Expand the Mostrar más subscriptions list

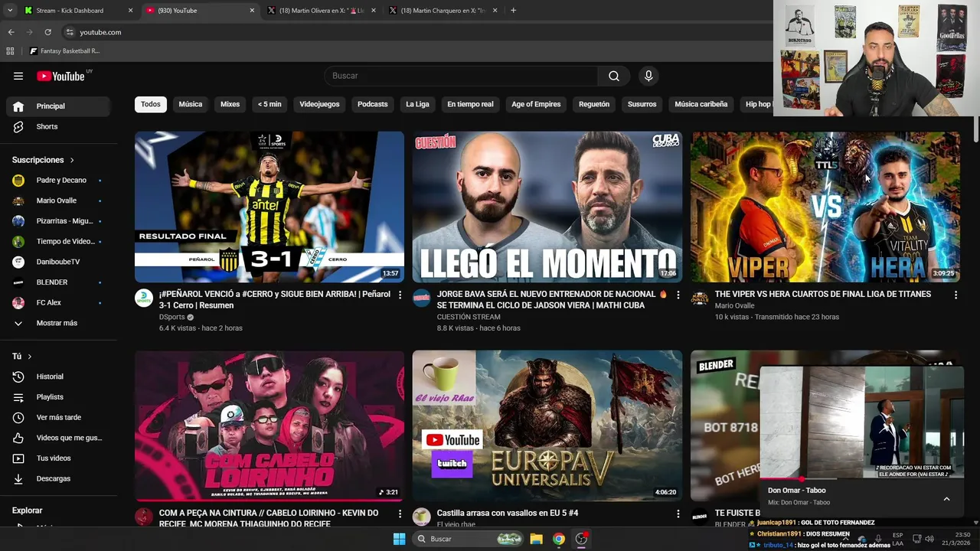[58, 323]
